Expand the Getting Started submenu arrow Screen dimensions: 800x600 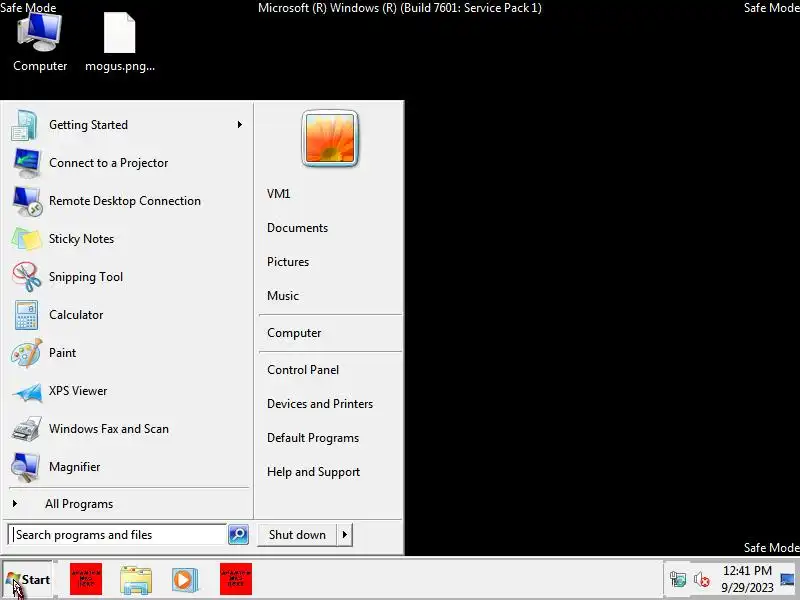(x=239, y=125)
